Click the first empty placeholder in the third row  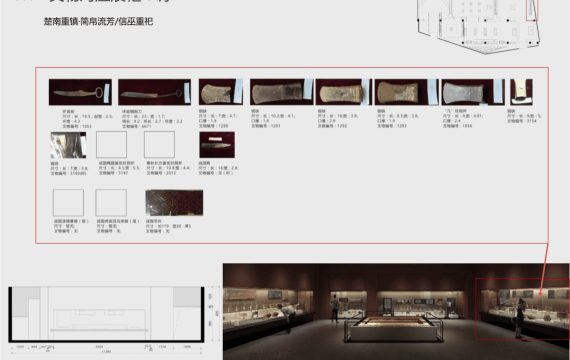point(68,203)
